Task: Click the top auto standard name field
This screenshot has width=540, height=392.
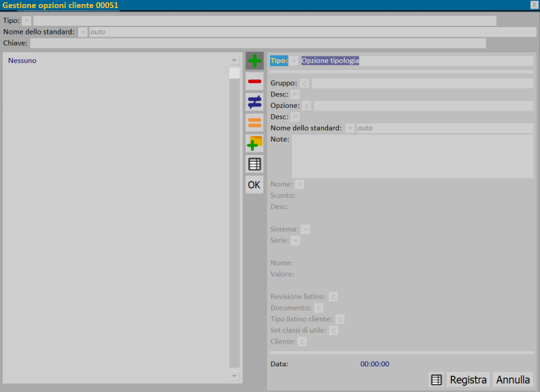Action: click(x=313, y=32)
